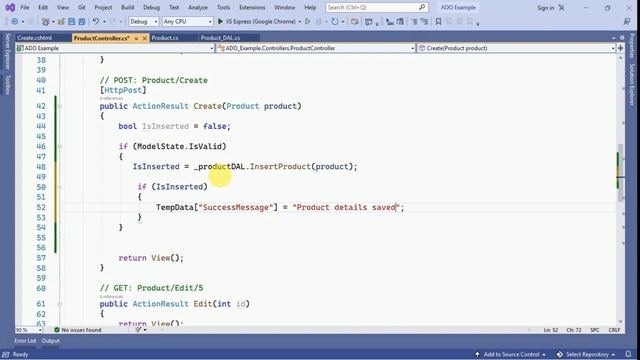Viewport: 640px width, 360px height.
Task: Click the account icon next to Sign in
Action: click(x=562, y=7)
